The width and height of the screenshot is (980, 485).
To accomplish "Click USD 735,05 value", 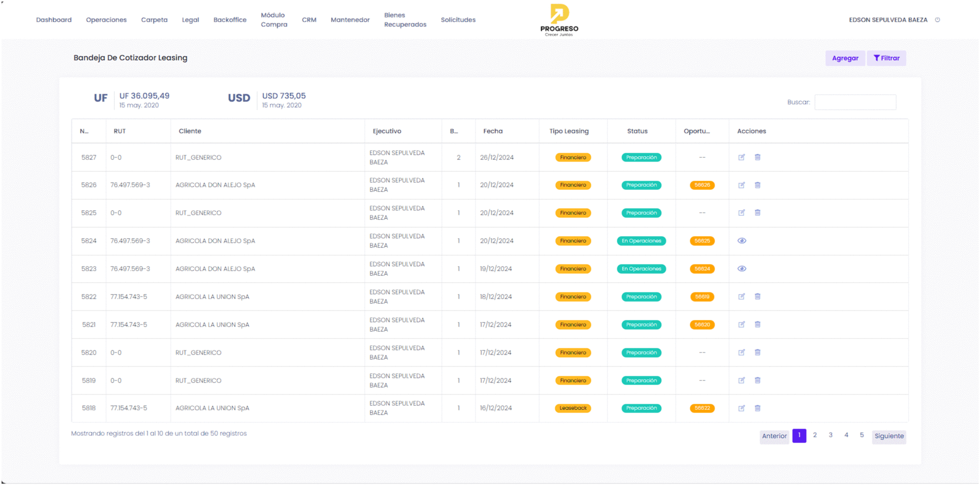I will (x=284, y=96).
